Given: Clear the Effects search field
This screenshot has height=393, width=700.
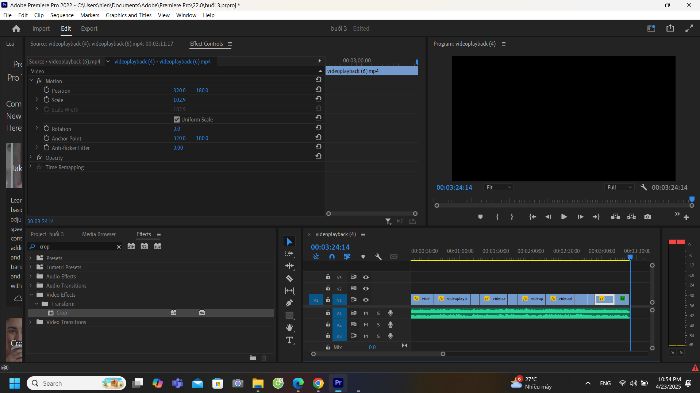Looking at the screenshot, I should 119,247.
